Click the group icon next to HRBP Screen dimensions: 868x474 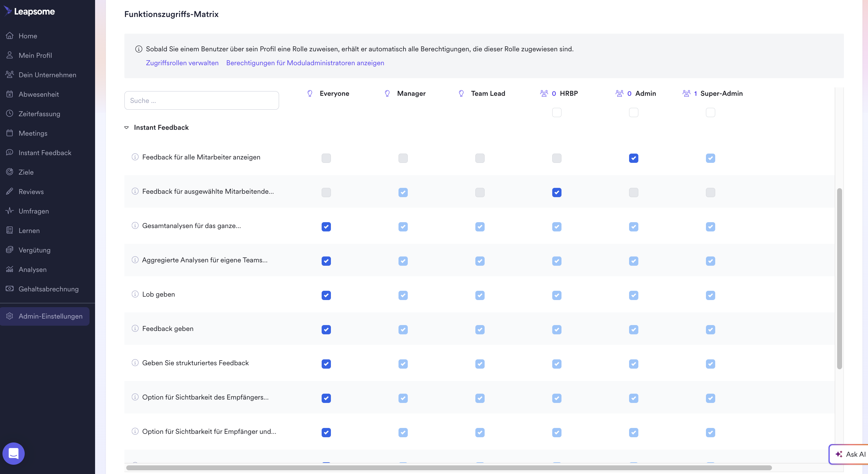(544, 93)
